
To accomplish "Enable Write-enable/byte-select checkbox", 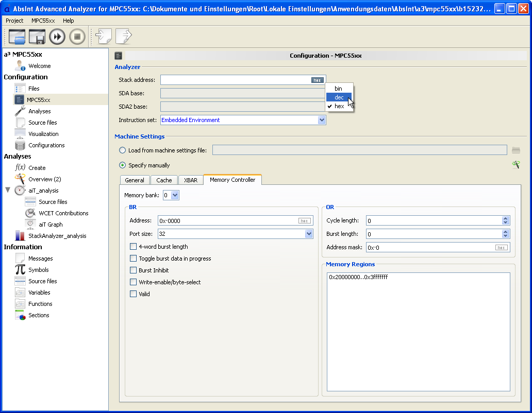I will pyautogui.click(x=134, y=282).
